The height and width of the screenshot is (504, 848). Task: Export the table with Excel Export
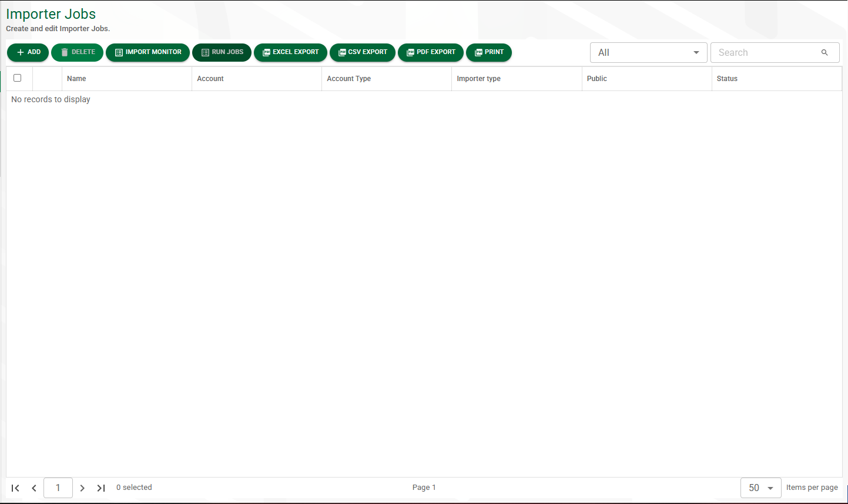point(290,52)
